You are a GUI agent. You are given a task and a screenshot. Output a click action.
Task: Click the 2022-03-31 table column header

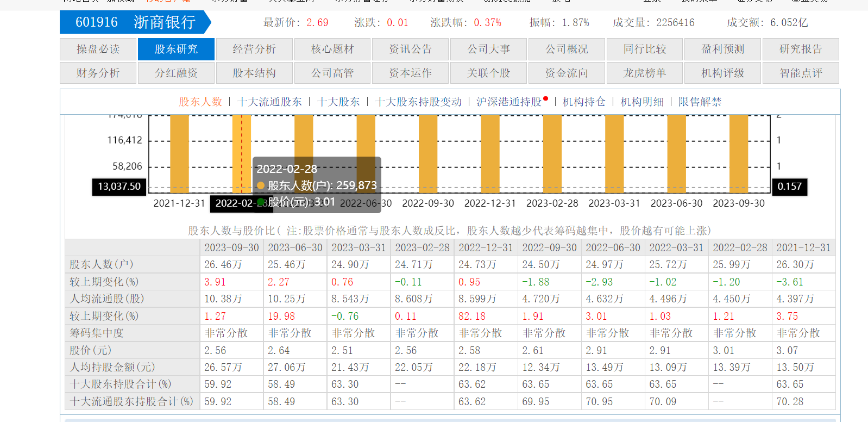tap(676, 247)
